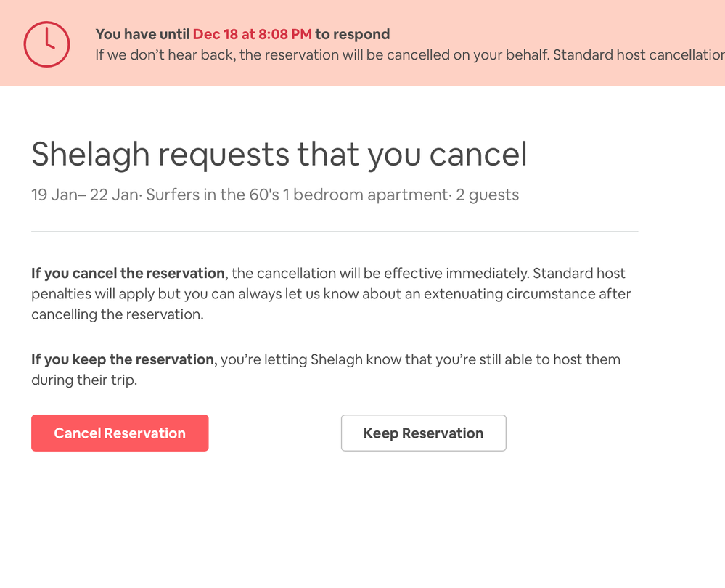Click the 'If we don't hear back' banner sentence

(319, 55)
